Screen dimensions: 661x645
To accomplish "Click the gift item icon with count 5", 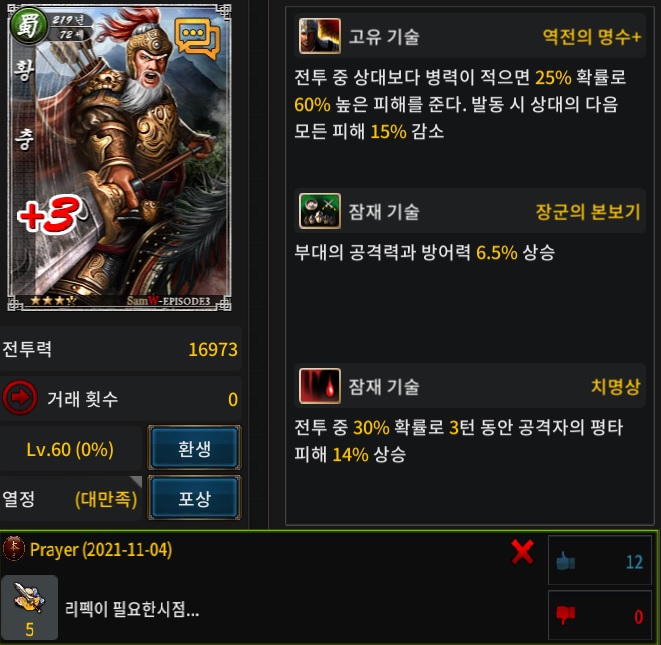I will point(29,607).
